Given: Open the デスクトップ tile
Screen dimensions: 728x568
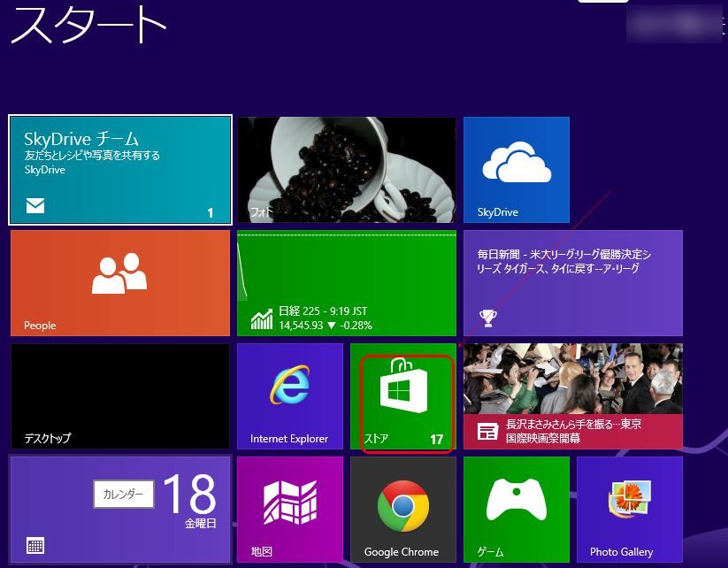Looking at the screenshot, I should click(x=120, y=396).
